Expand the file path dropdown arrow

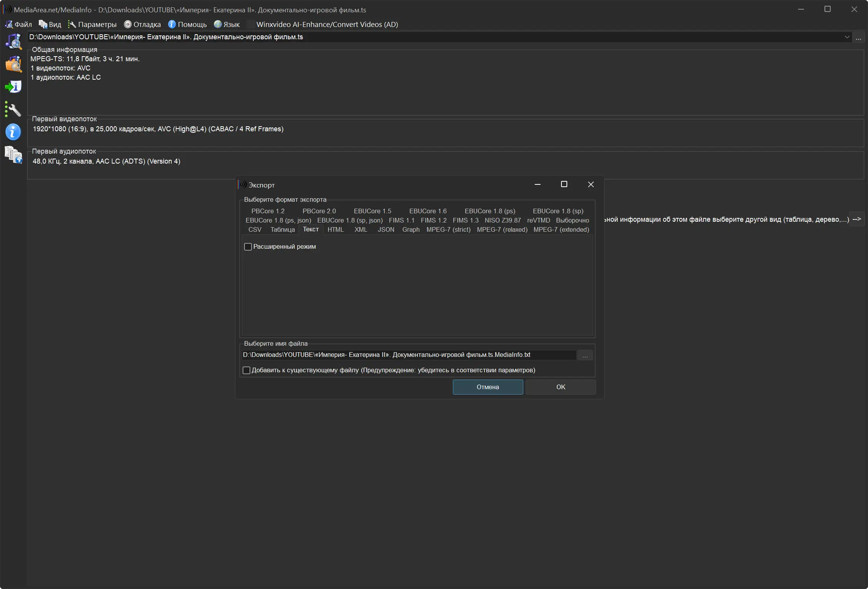tap(847, 37)
